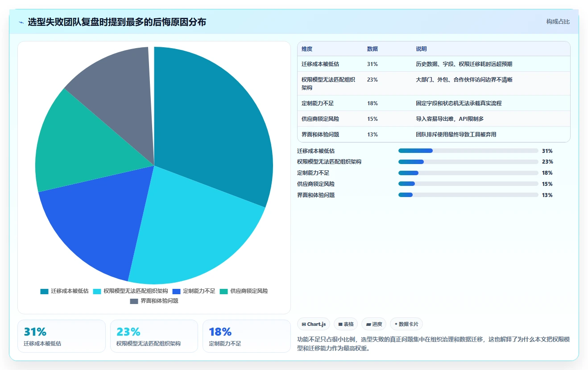
Task: Click the 表格 chip
Action: point(346,324)
